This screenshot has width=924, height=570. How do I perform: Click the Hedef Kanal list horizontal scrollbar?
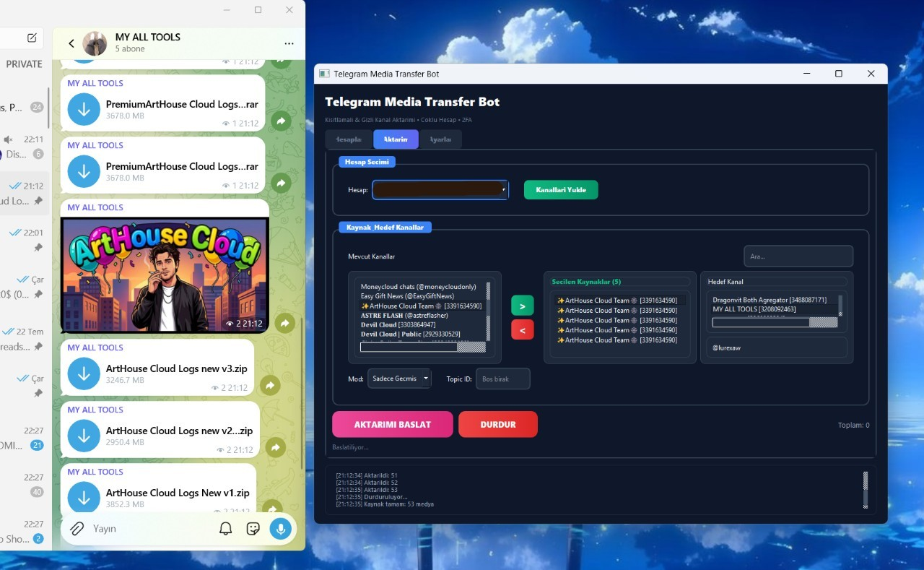[775, 322]
